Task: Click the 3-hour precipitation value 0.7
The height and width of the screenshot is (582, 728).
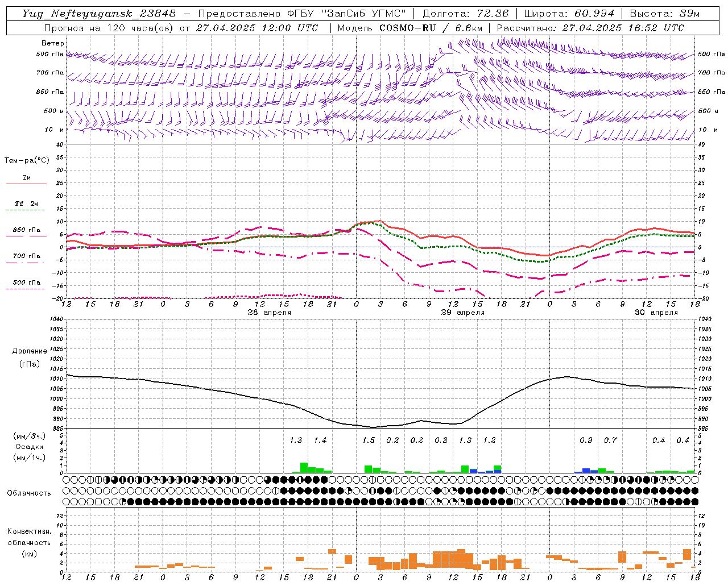Action: click(x=610, y=440)
